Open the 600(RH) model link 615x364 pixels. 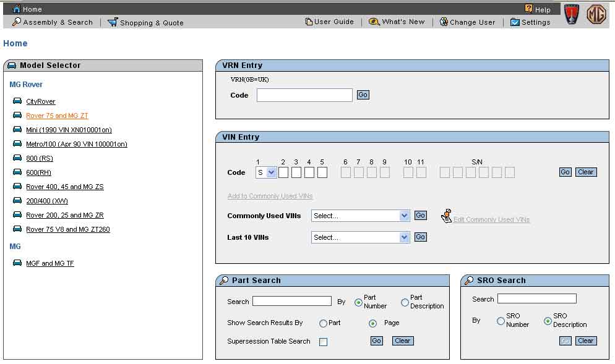(x=38, y=172)
